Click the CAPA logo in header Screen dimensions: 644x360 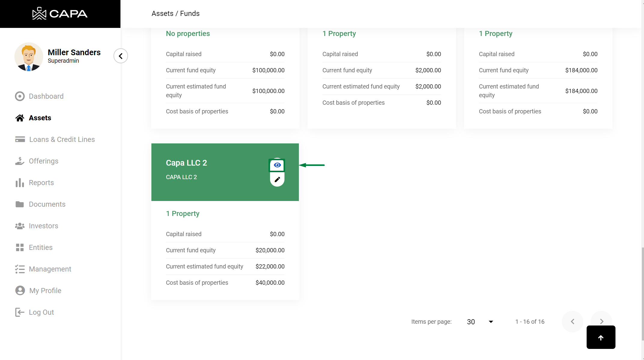point(60,13)
